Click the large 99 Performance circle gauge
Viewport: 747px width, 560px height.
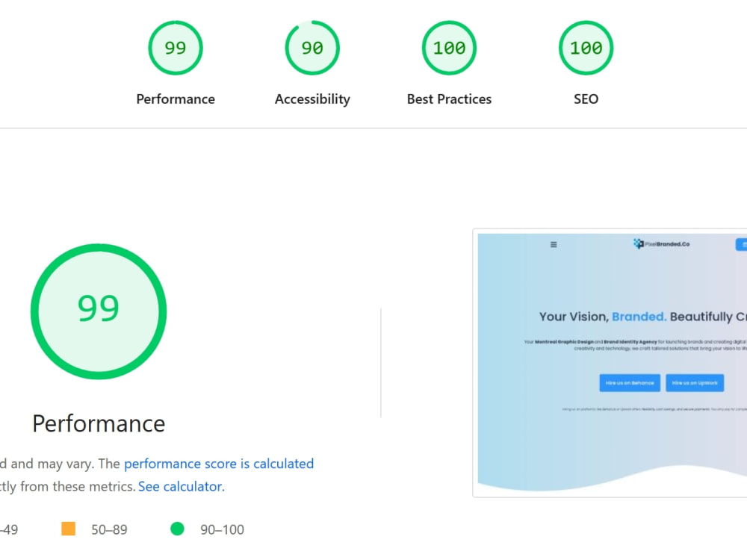click(99, 311)
